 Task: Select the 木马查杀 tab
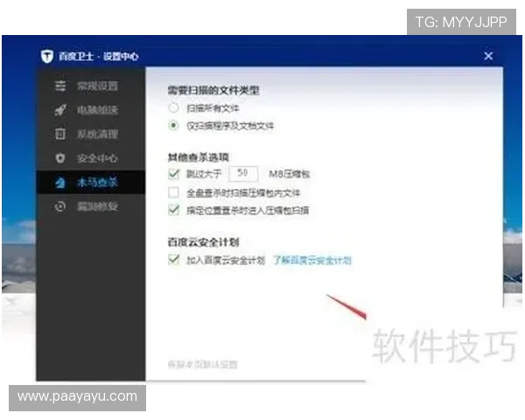coord(91,182)
